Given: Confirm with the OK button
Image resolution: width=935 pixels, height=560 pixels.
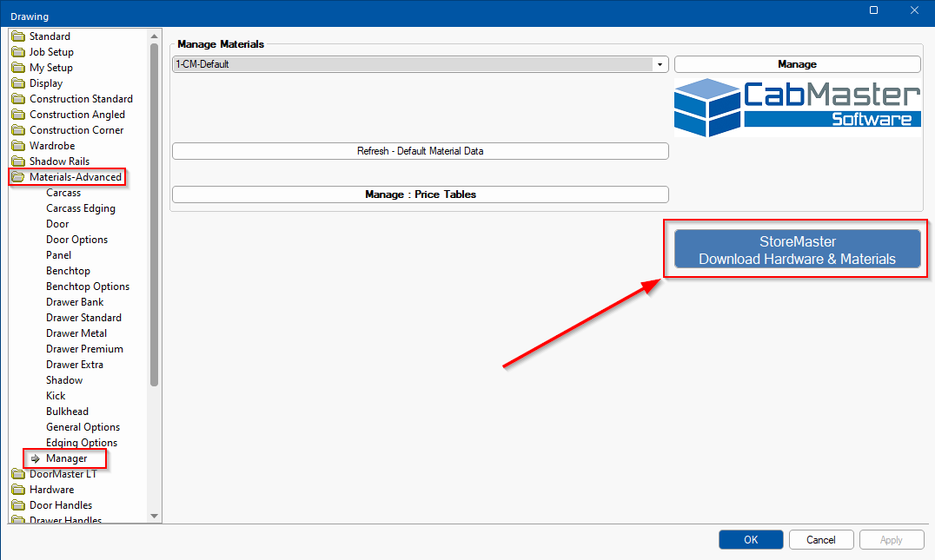Looking at the screenshot, I should 751,540.
